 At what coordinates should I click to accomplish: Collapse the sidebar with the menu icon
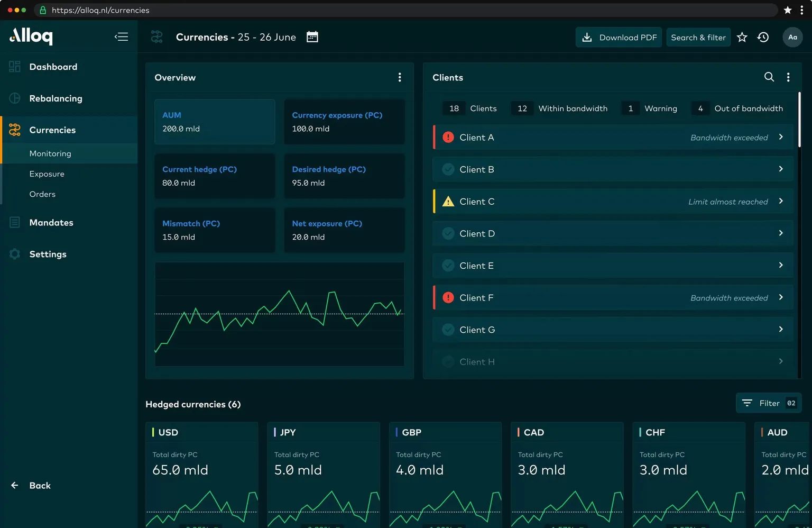pyautogui.click(x=121, y=37)
